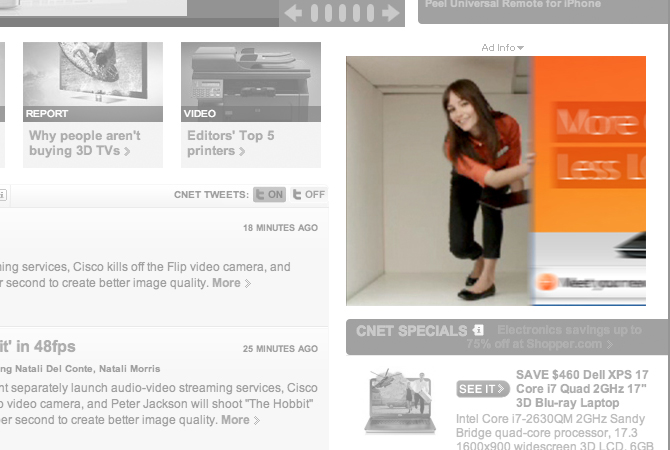Viewport: 670px width, 450px height.
Task: Turn CNET Tweets ON
Action: coord(269,194)
